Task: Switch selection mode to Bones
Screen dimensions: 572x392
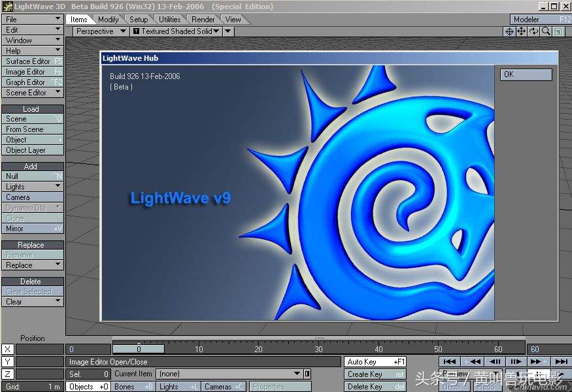Action: tap(133, 387)
